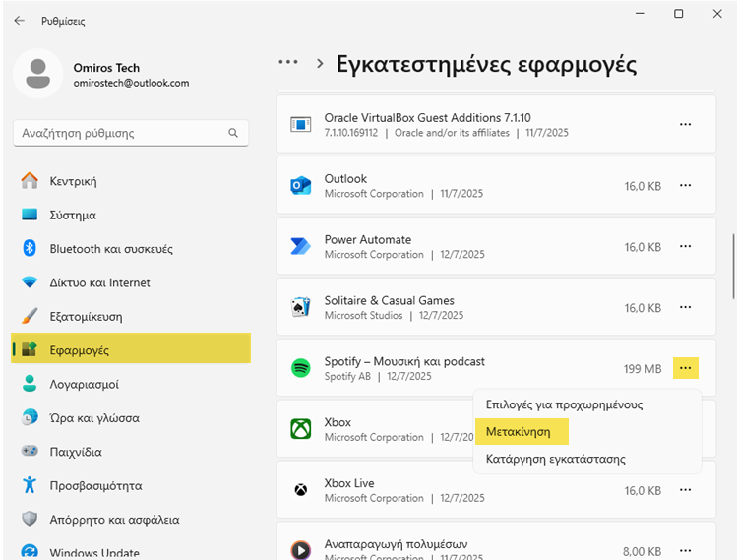The height and width of the screenshot is (560, 737).
Task: Click the Εφαρμογές sidebar icon
Action: 30,348
